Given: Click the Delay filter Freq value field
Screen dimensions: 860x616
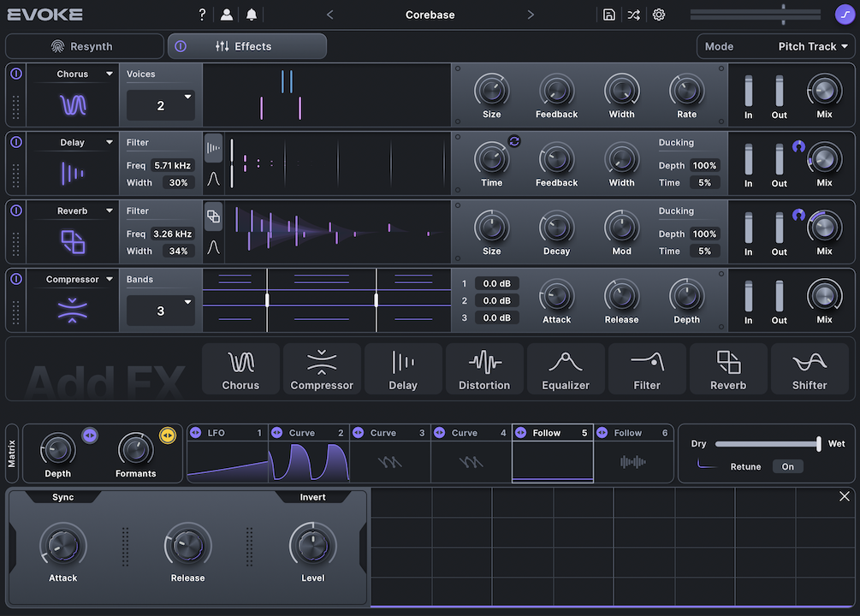Looking at the screenshot, I should tap(172, 165).
